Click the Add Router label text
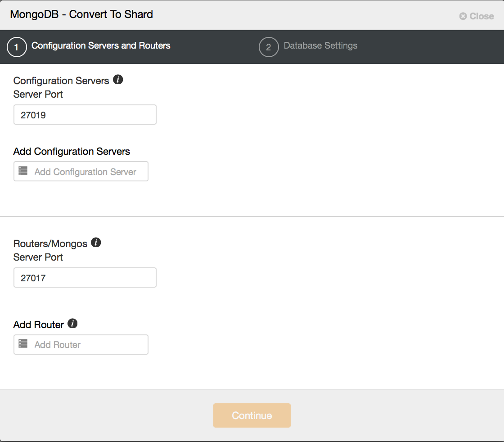The width and height of the screenshot is (504, 442). (x=39, y=325)
